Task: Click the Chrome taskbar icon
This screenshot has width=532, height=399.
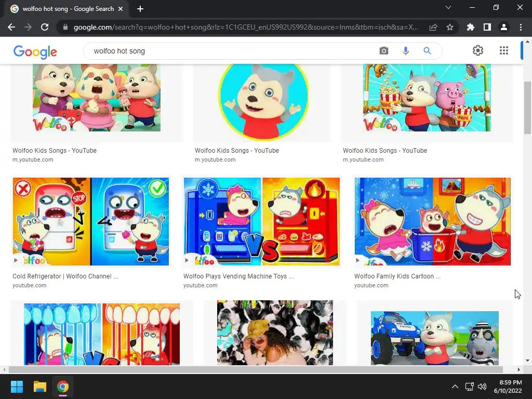Action: 63,387
